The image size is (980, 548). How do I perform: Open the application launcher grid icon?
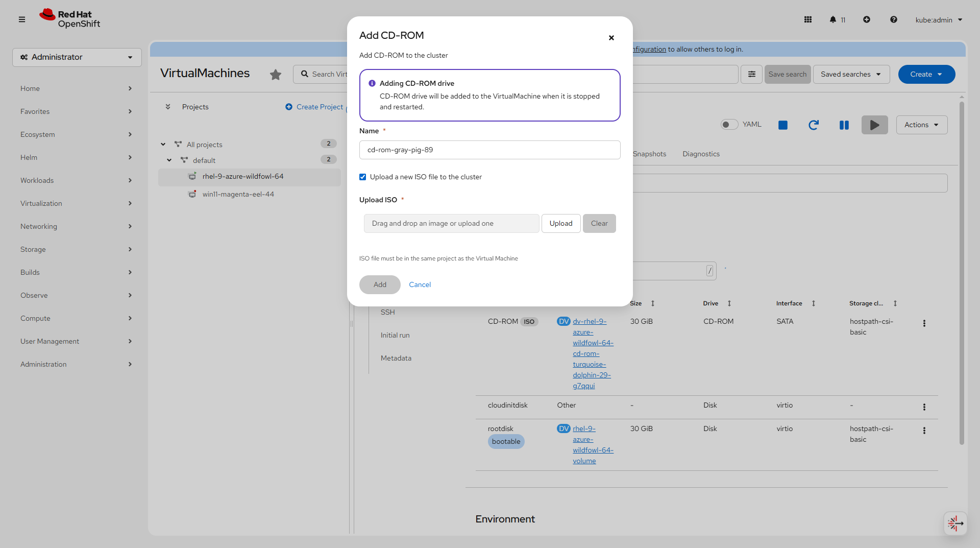(808, 19)
